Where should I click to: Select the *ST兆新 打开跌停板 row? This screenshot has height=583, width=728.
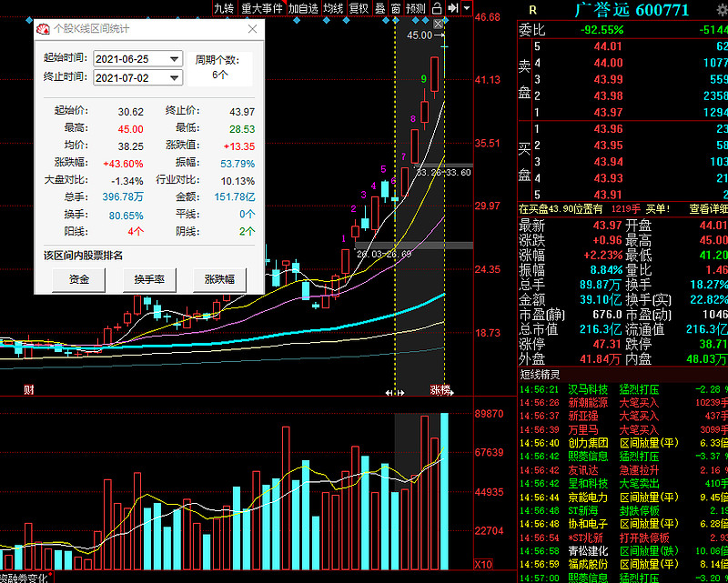point(623,538)
